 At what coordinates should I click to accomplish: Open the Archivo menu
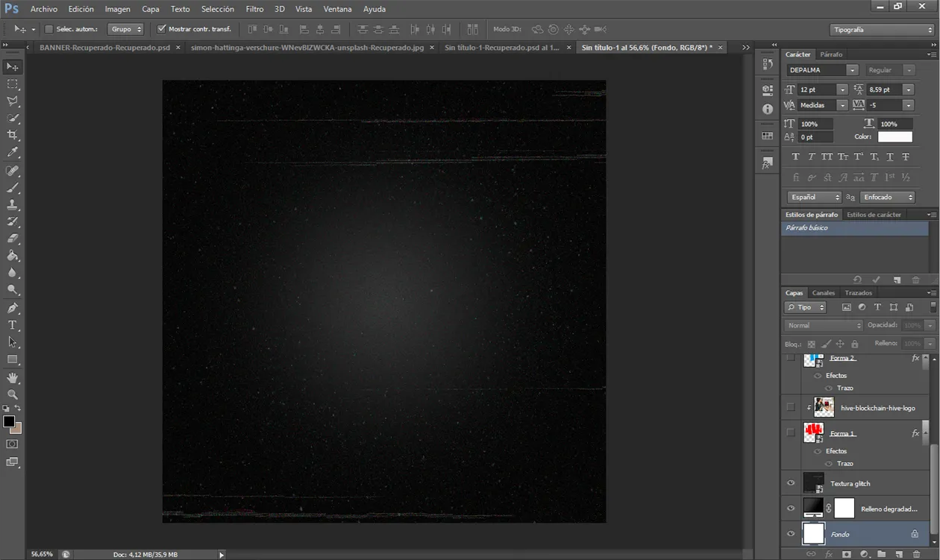point(44,9)
